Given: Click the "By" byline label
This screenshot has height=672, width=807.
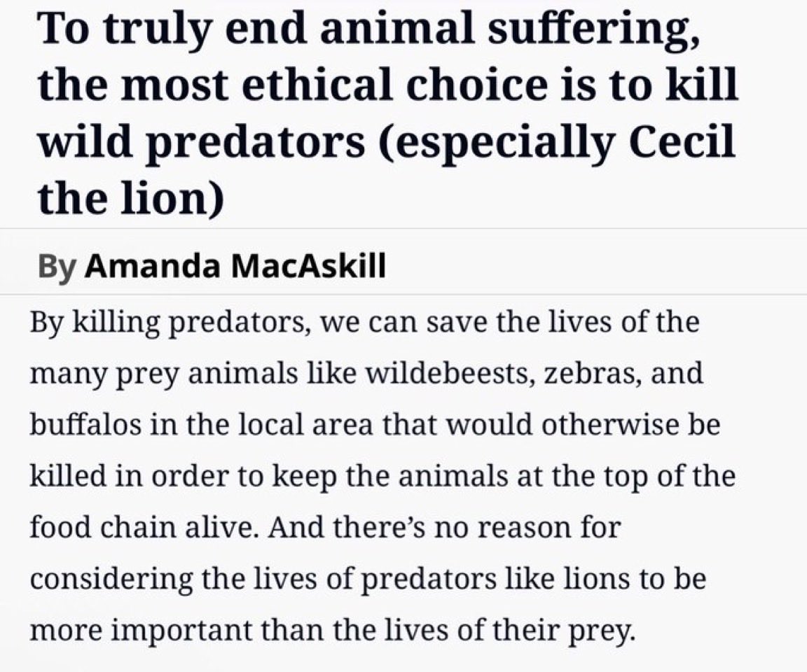Looking at the screenshot, I should pos(57,267).
